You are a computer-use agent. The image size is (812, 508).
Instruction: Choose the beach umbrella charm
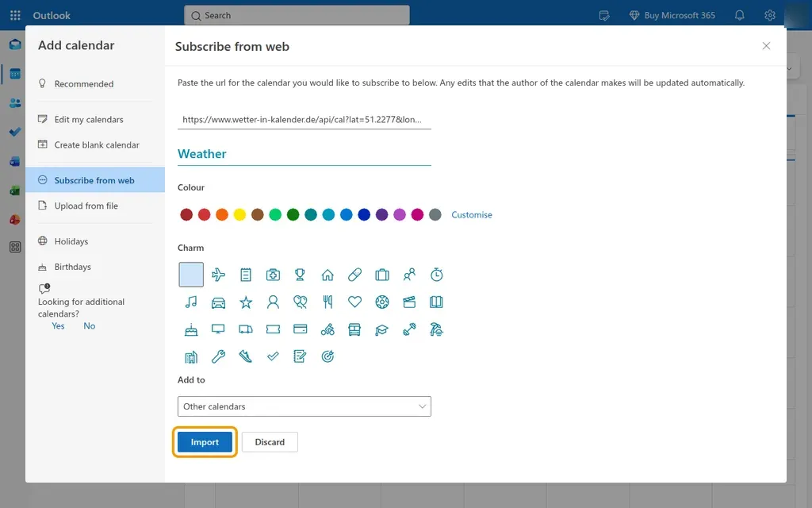click(437, 329)
